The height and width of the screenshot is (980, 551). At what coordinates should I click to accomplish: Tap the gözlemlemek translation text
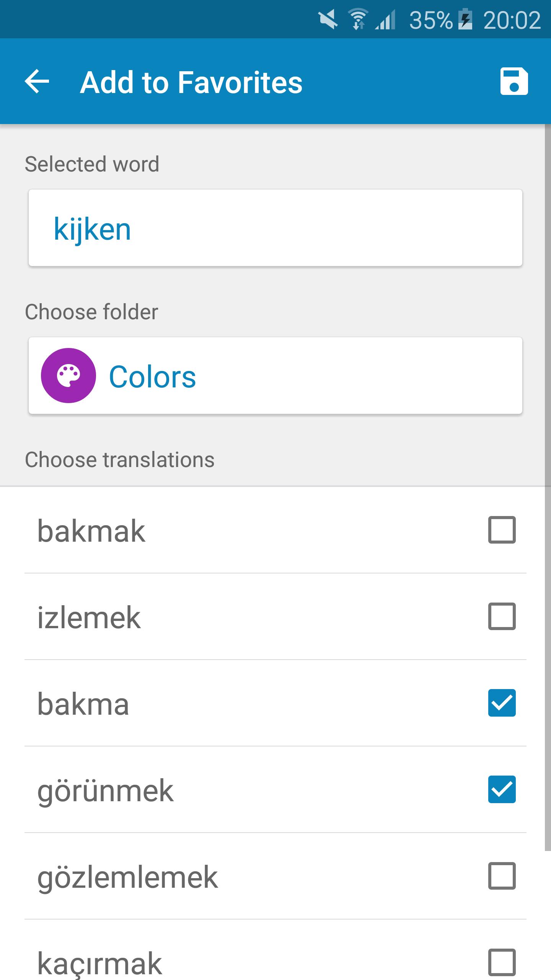pos(127,877)
